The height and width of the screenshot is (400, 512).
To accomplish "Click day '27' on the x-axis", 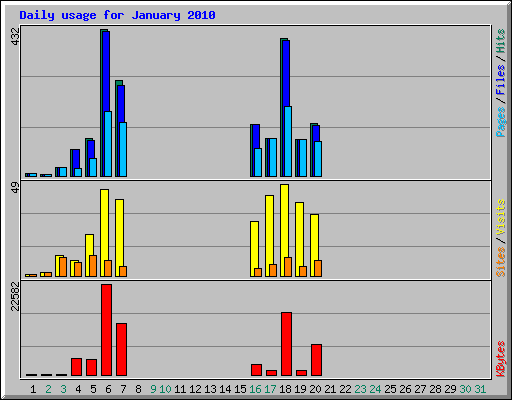I will 420,389.
